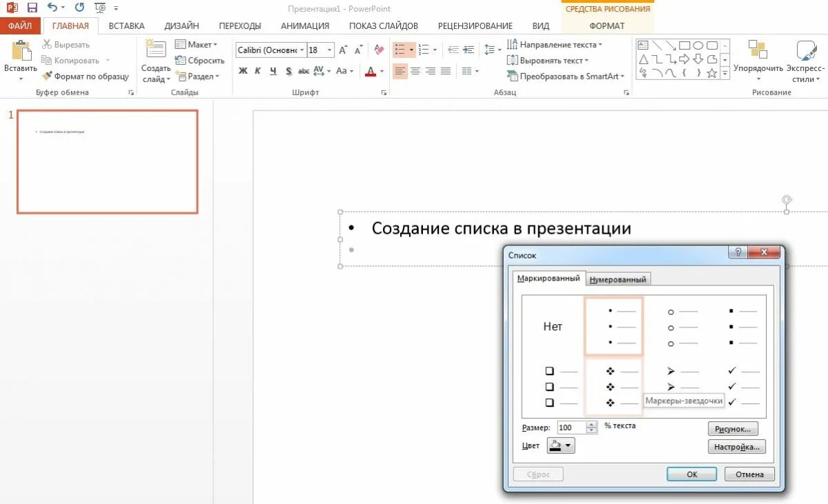Save the presentation from quick access toolbar

click(x=32, y=8)
